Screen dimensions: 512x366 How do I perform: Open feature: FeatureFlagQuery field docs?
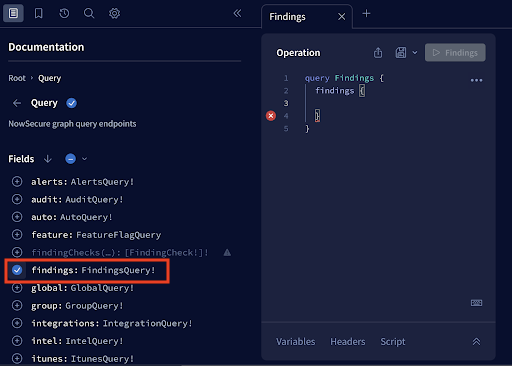click(96, 235)
